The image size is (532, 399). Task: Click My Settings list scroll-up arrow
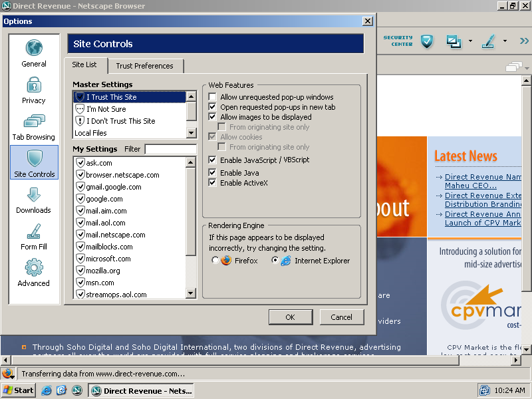pyautogui.click(x=191, y=162)
